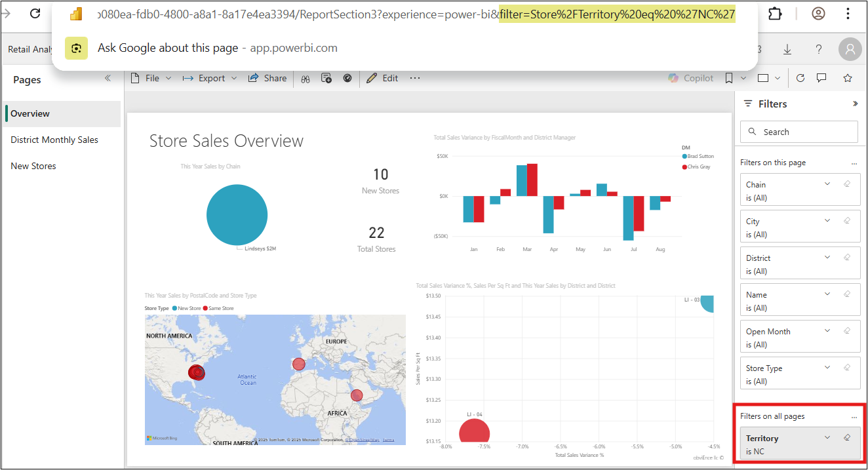Expand the City filter card chevron

tap(827, 221)
